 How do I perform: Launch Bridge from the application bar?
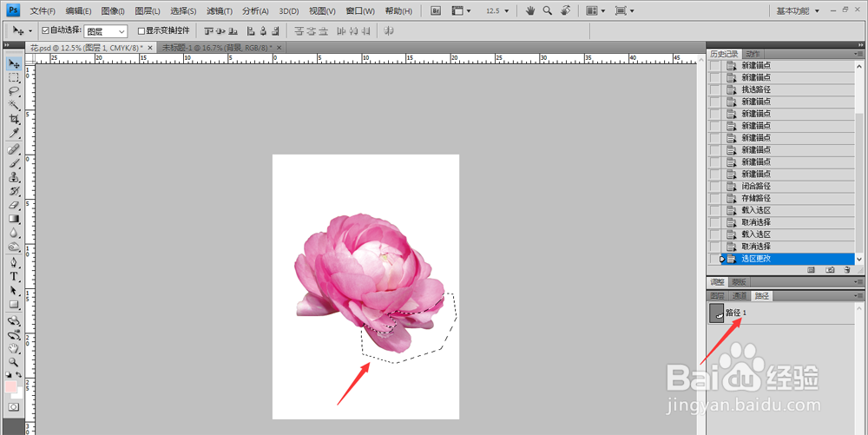click(x=436, y=10)
